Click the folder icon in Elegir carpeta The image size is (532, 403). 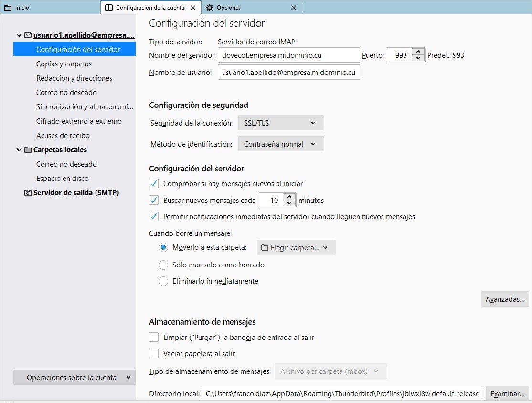pos(265,248)
